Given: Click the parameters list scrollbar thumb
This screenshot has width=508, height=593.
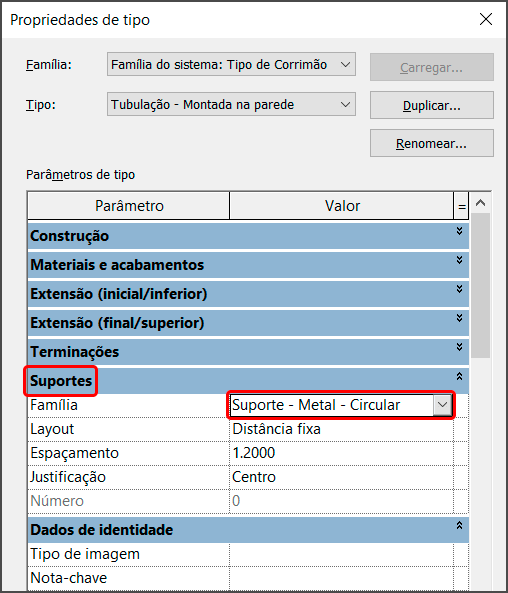Looking at the screenshot, I should pyautogui.click(x=481, y=286).
